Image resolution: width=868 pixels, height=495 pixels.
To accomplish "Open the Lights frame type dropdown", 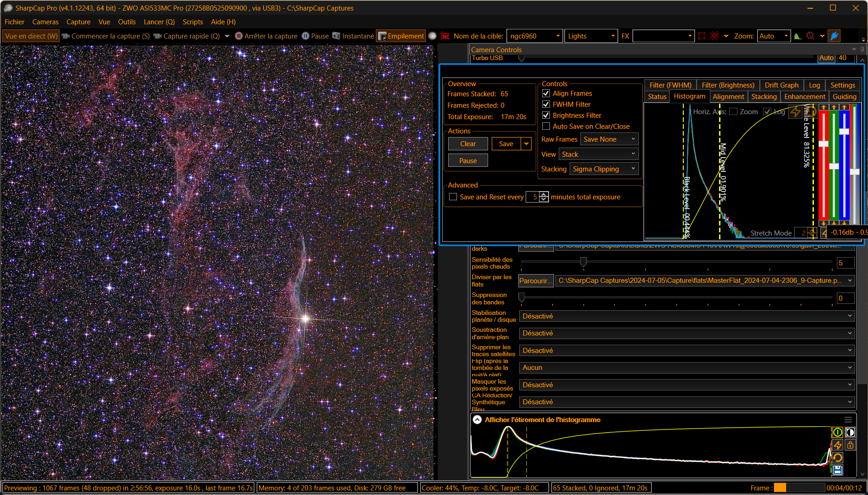I will tap(591, 36).
